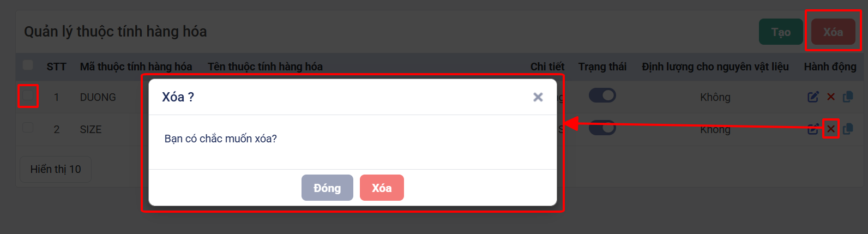Toggle the status switch for DUONG
The width and height of the screenshot is (868, 234).
(x=602, y=95)
